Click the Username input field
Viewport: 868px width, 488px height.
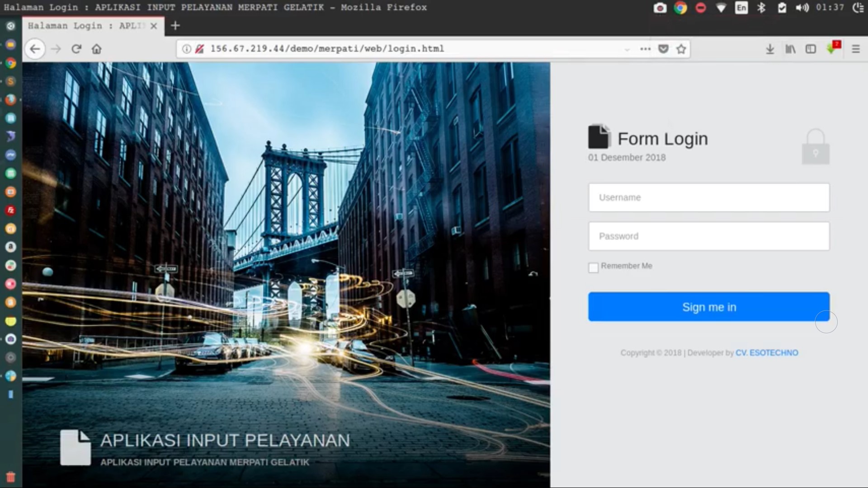coord(708,197)
